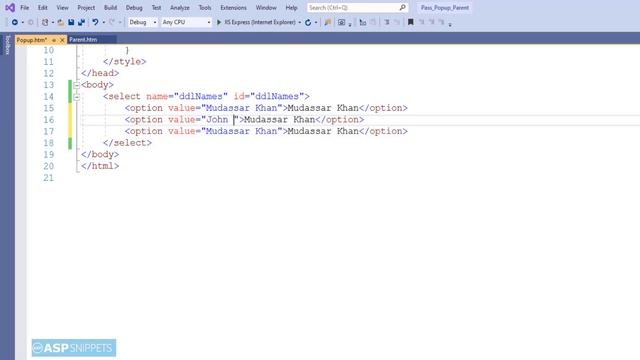Toggle bookmark with the bookmark icon

point(411,22)
